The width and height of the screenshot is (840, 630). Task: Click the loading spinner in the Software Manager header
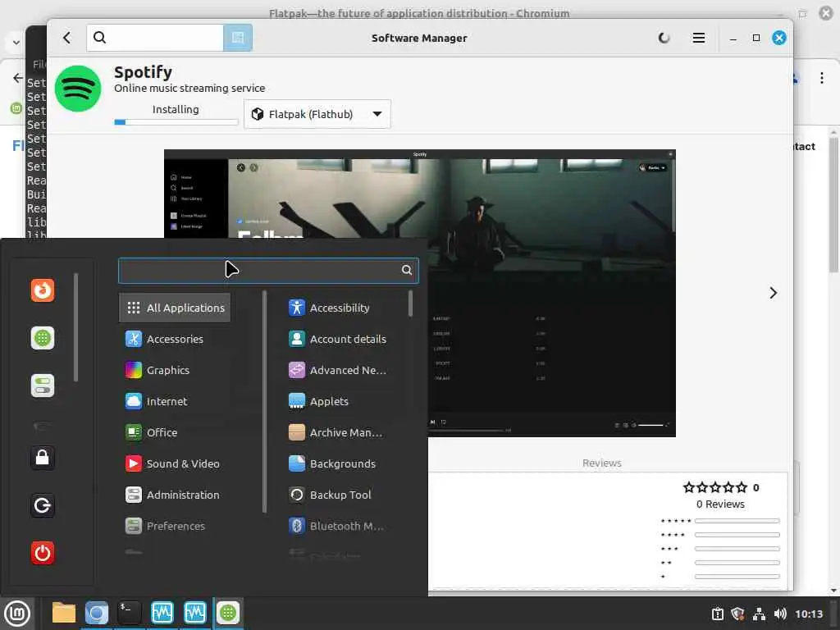point(664,38)
